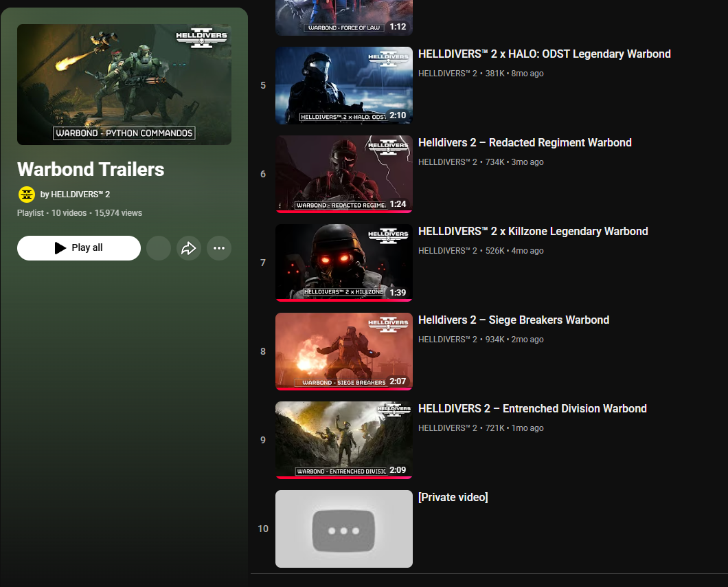Click the 15,974 views text
The width and height of the screenshot is (728, 587).
pos(118,213)
